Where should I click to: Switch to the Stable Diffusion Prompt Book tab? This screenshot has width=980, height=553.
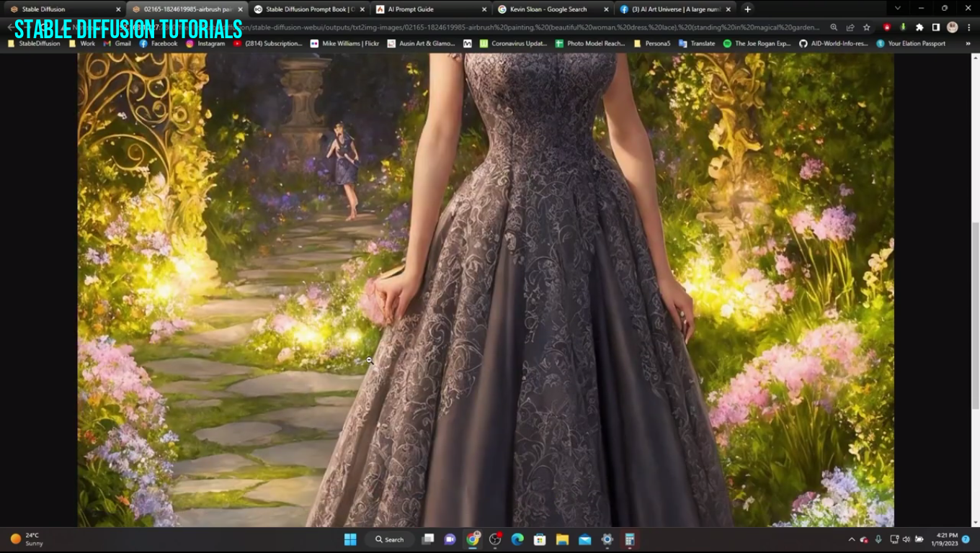click(309, 9)
